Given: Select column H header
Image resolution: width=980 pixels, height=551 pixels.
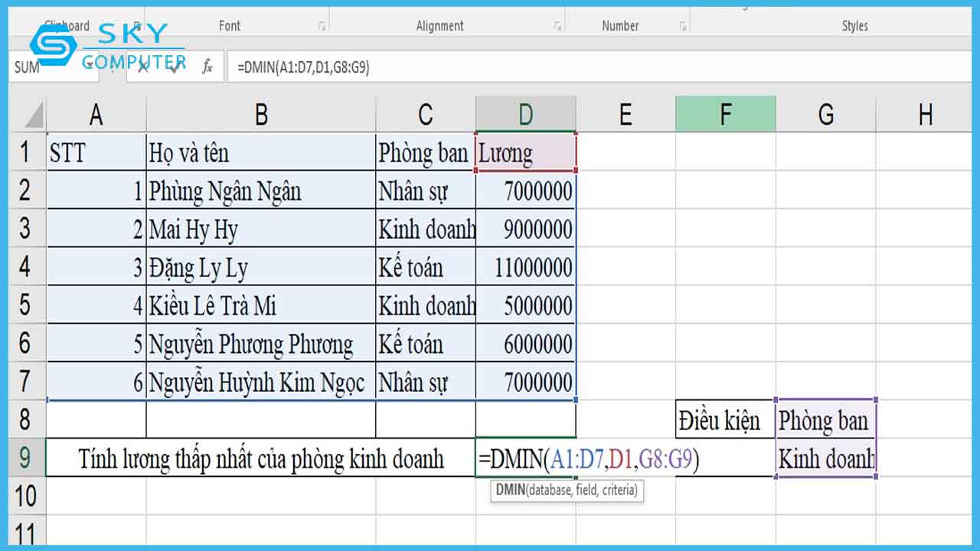Looking at the screenshot, I should click(925, 114).
